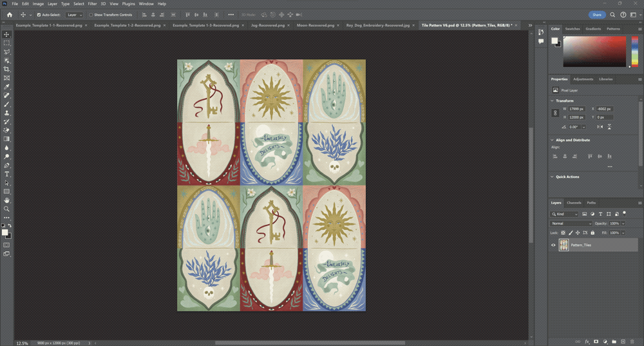Viewport: 644px width, 346px height.
Task: Create a new layer icon
Action: click(x=623, y=341)
